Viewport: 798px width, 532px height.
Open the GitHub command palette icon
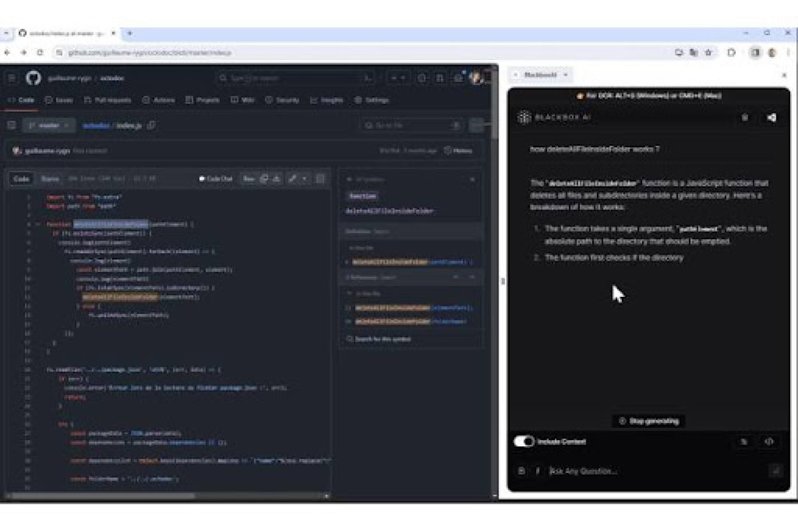coord(368,78)
